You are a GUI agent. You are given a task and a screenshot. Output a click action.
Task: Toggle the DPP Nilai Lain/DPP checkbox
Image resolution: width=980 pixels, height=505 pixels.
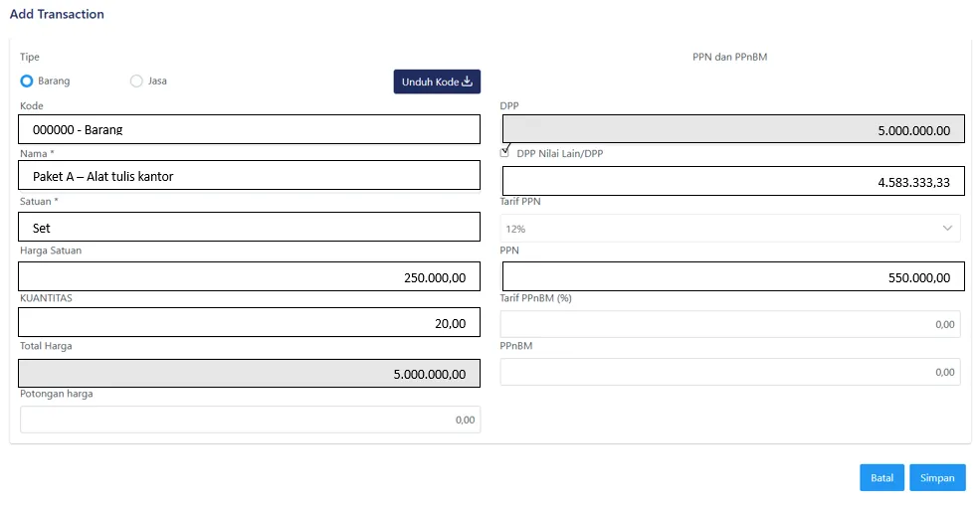pos(505,153)
